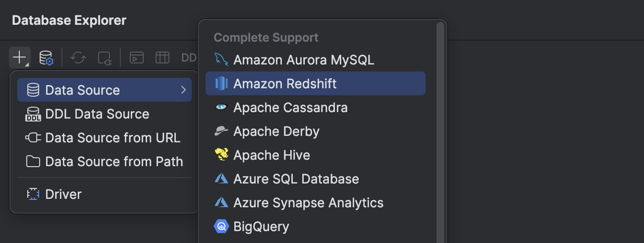Viewport: 644px width, 243px height.
Task: Select Data Source from URL
Action: point(112,138)
